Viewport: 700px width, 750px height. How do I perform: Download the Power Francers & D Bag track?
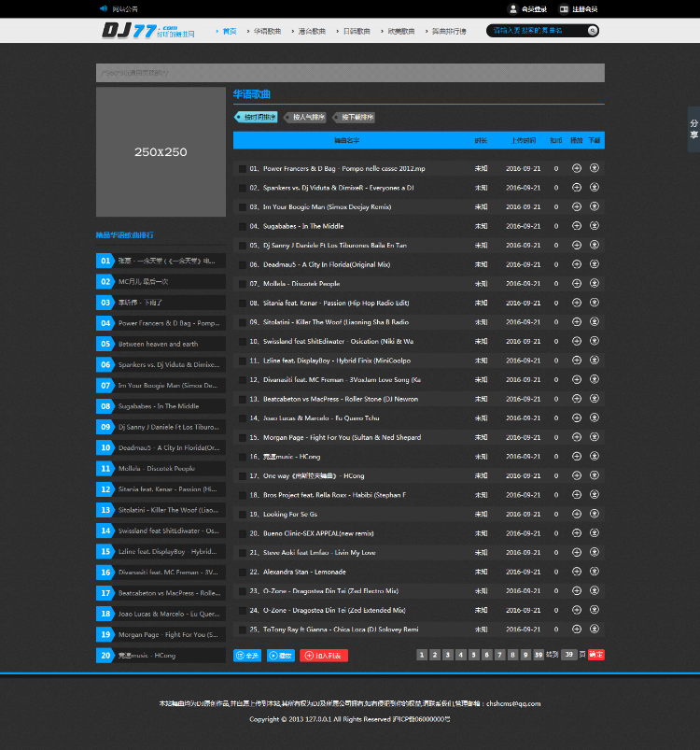[x=595, y=168]
